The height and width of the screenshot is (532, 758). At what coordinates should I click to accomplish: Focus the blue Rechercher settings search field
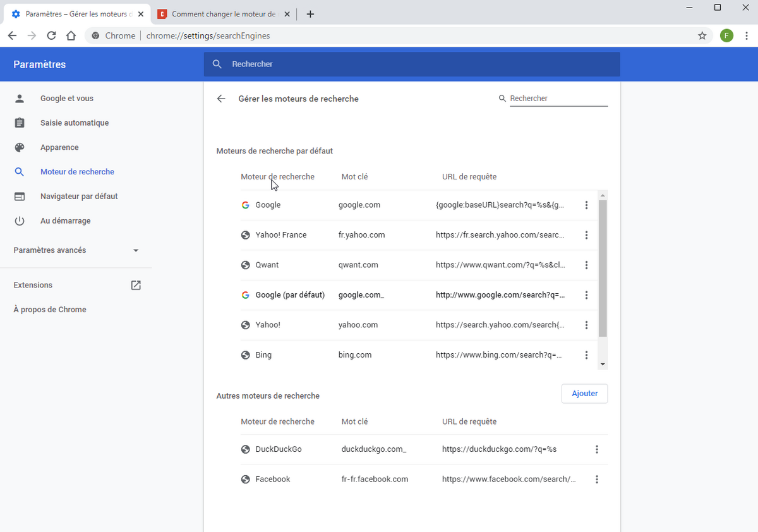point(412,64)
